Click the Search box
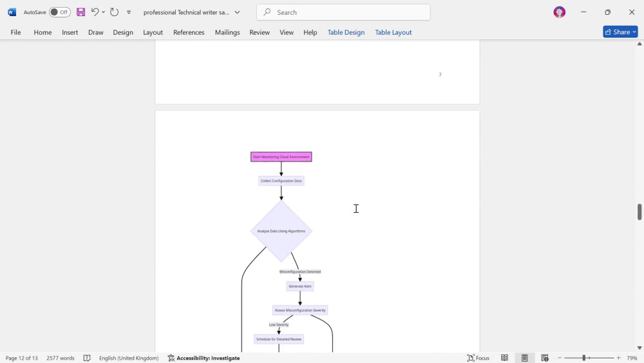Image resolution: width=644 pixels, height=363 pixels. click(343, 12)
